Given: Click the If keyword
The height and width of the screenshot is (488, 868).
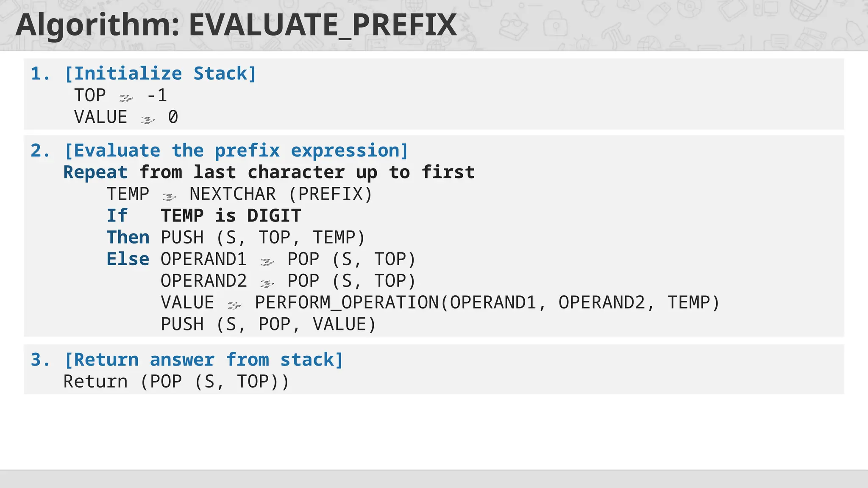Looking at the screenshot, I should (117, 216).
